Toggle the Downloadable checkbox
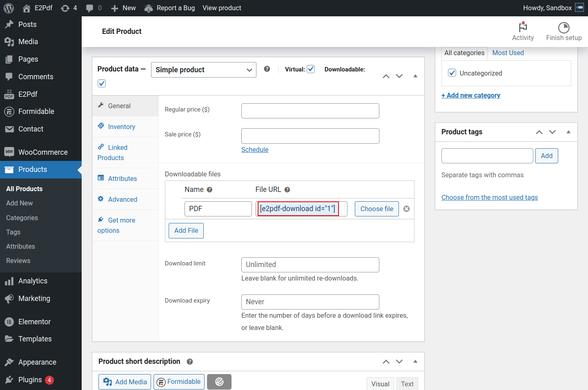 (x=102, y=83)
